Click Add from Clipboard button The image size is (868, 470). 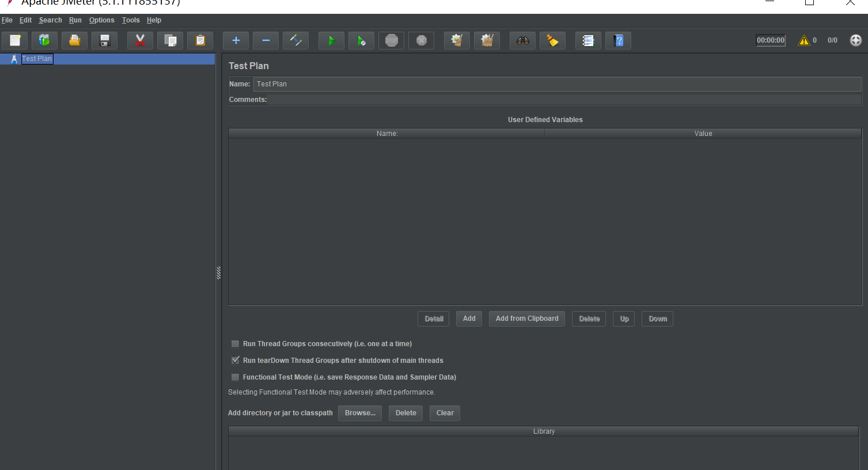coord(527,319)
